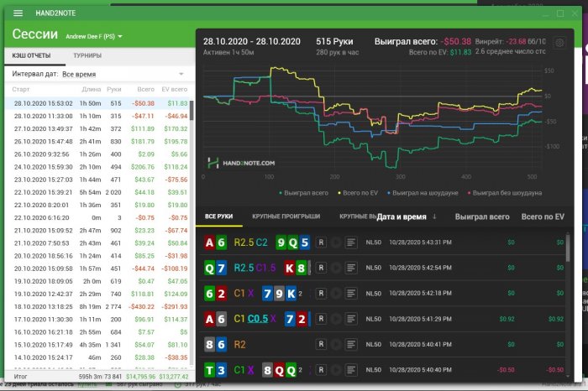
Task: Click the R replayer button for hand 5:42:54 PM
Action: [x=321, y=268]
